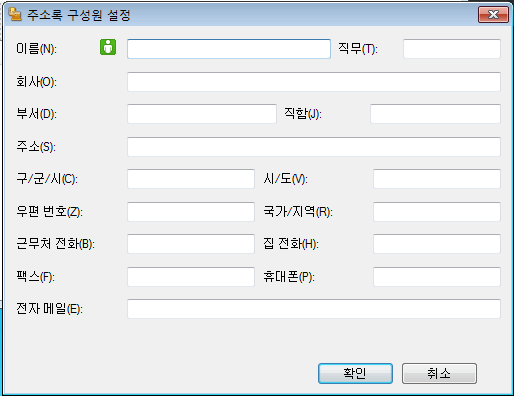514x396 pixels.
Task: Confirm with the 확인 button
Action: point(355,373)
